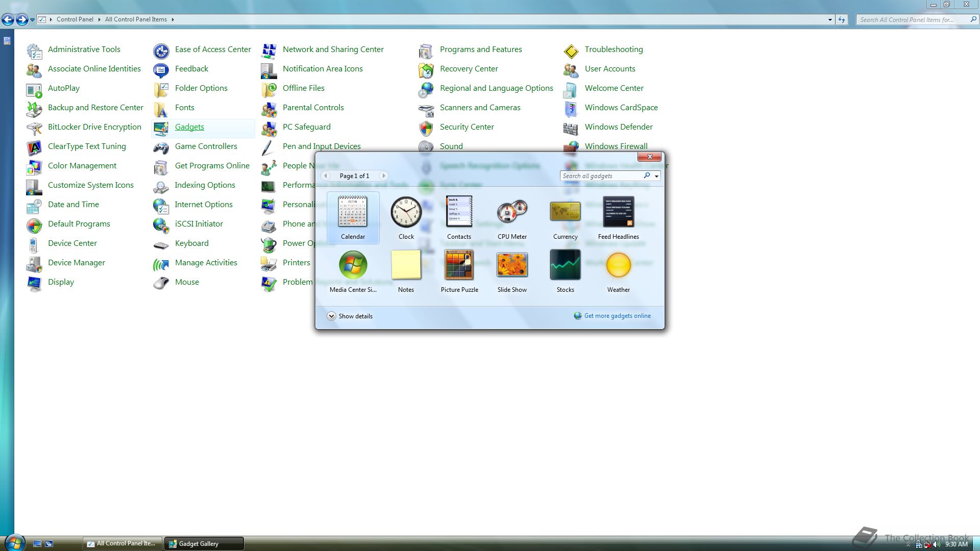
Task: Select the Picture Puzzle gadget icon
Action: point(459,265)
